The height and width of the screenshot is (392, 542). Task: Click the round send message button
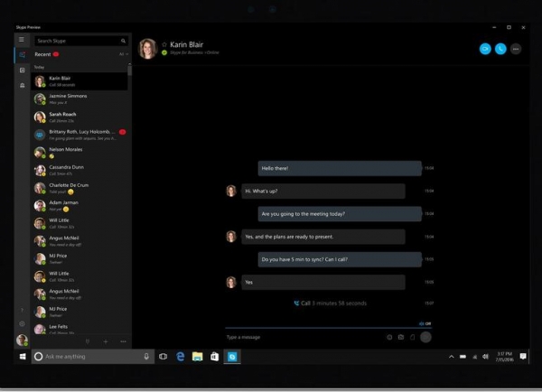click(x=425, y=337)
